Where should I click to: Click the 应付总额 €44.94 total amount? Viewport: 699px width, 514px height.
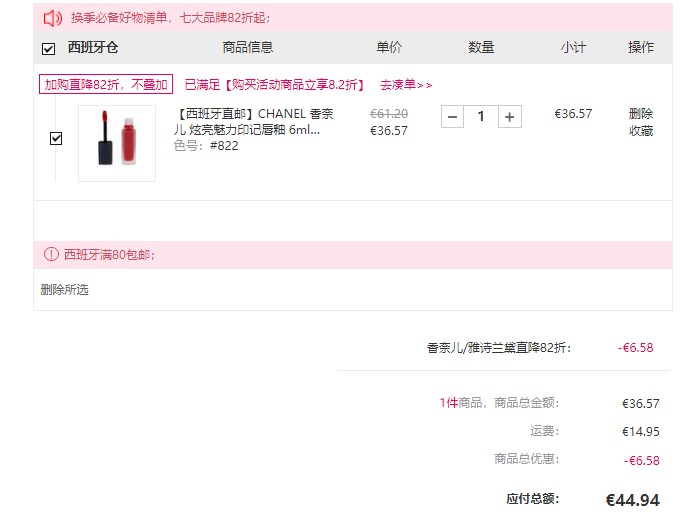point(633,500)
